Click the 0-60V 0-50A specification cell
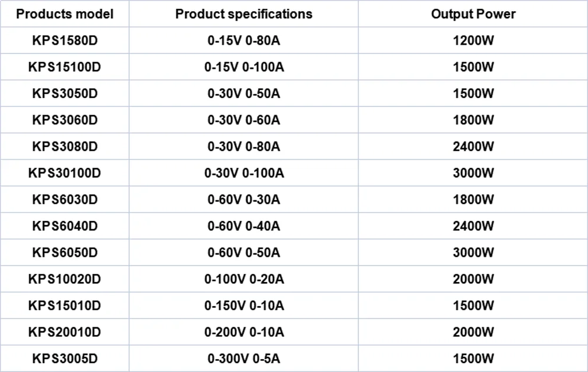The image size is (588, 372). click(243, 253)
